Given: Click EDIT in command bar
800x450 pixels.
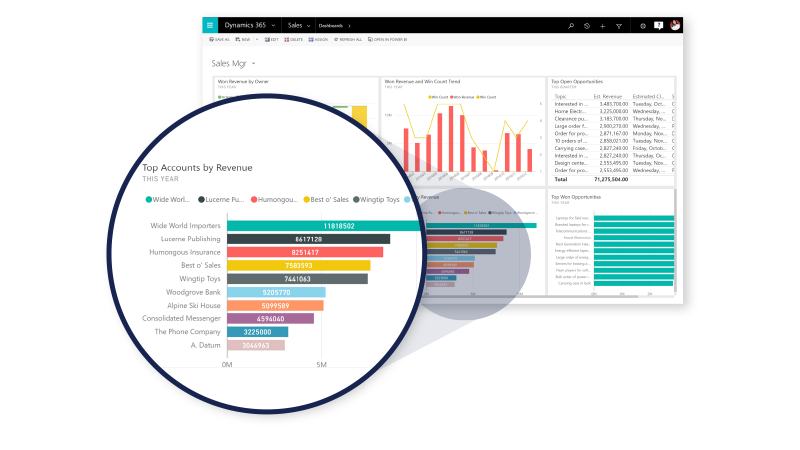Looking at the screenshot, I should 271,39.
